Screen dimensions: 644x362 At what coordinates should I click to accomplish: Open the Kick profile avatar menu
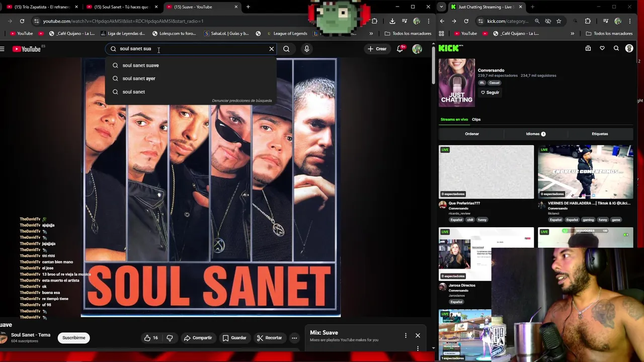click(629, 48)
